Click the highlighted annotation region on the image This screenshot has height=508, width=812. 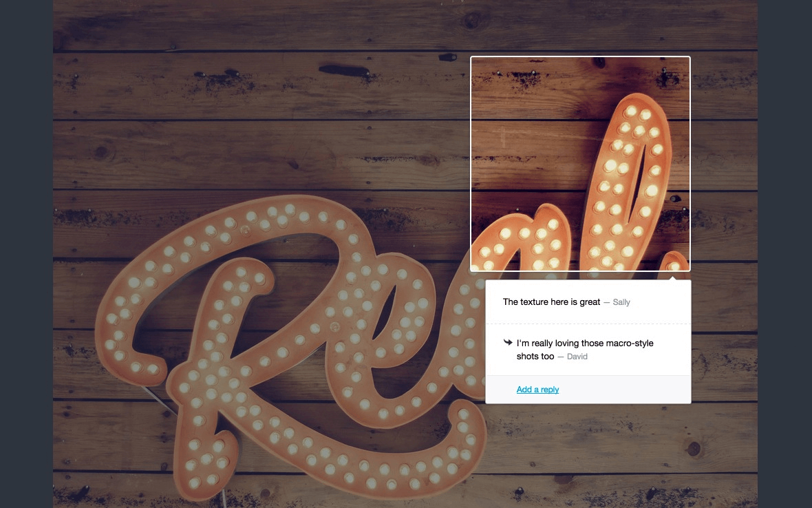point(580,164)
